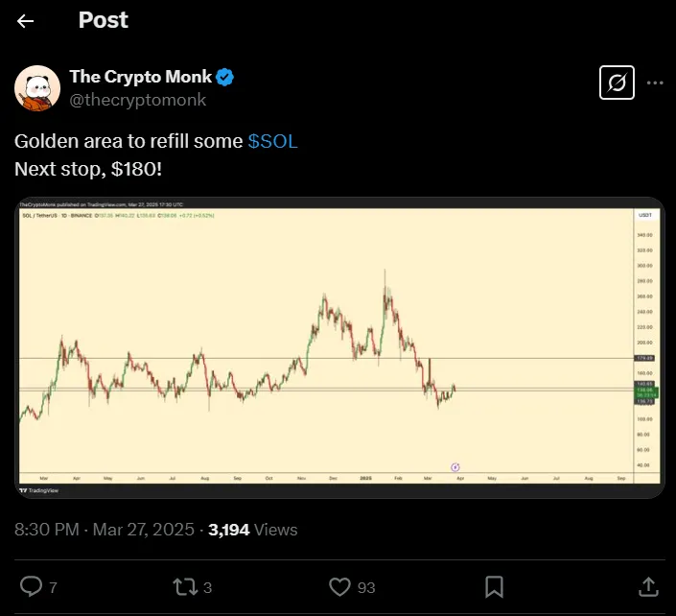Click The Crypto Monk display name
Viewport: 676px width, 616px height.
click(x=140, y=78)
